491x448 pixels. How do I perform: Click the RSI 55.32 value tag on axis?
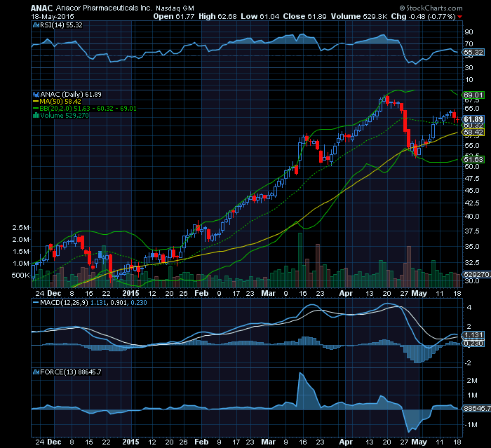473,53
